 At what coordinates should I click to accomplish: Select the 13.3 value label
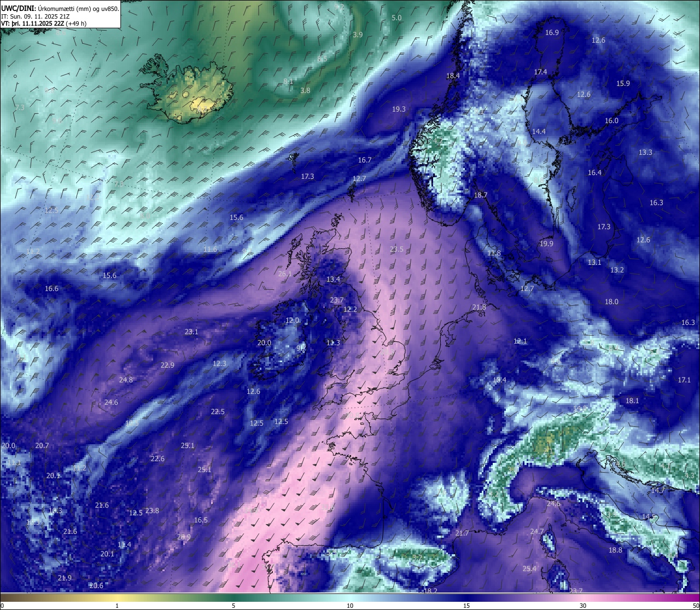[x=645, y=152]
